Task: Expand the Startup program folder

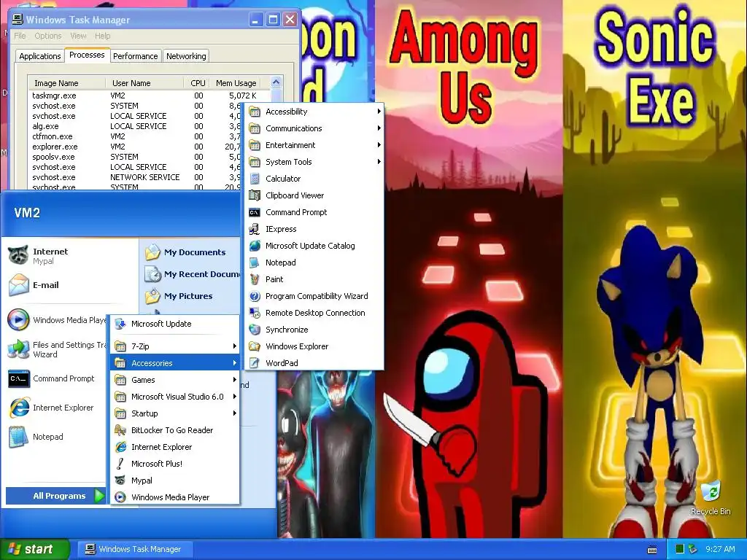Action: [174, 413]
